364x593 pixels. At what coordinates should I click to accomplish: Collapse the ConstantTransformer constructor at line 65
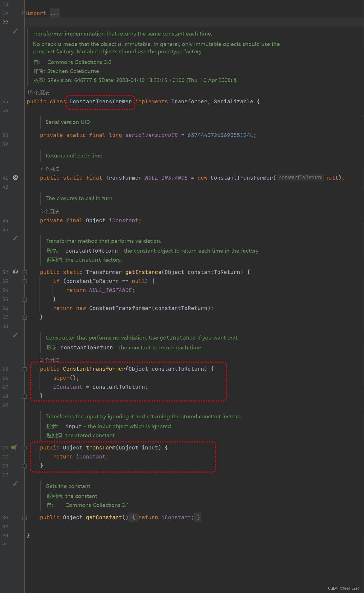coord(24,369)
